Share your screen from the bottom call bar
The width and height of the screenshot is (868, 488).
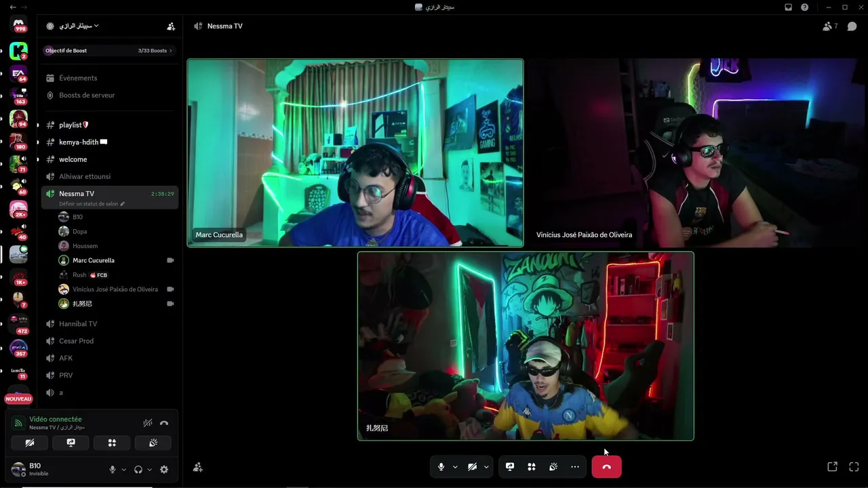pos(510,466)
